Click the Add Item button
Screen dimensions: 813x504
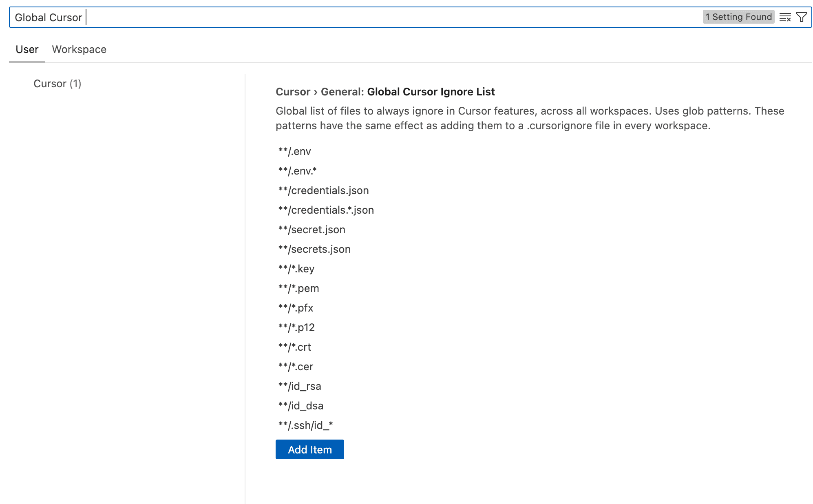(310, 449)
